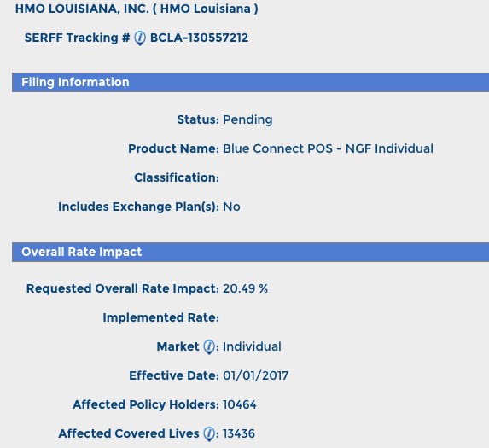Click the effective date 01/01/2017
489x448 pixels.
click(x=256, y=375)
